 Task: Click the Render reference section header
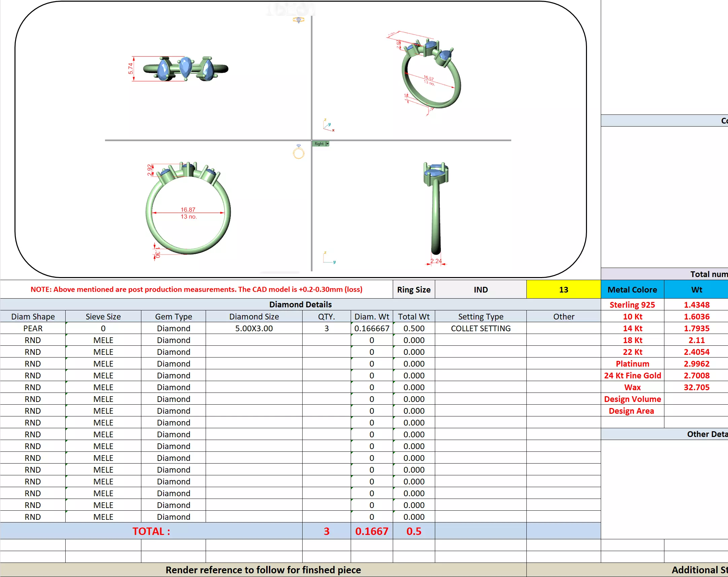coord(263,570)
